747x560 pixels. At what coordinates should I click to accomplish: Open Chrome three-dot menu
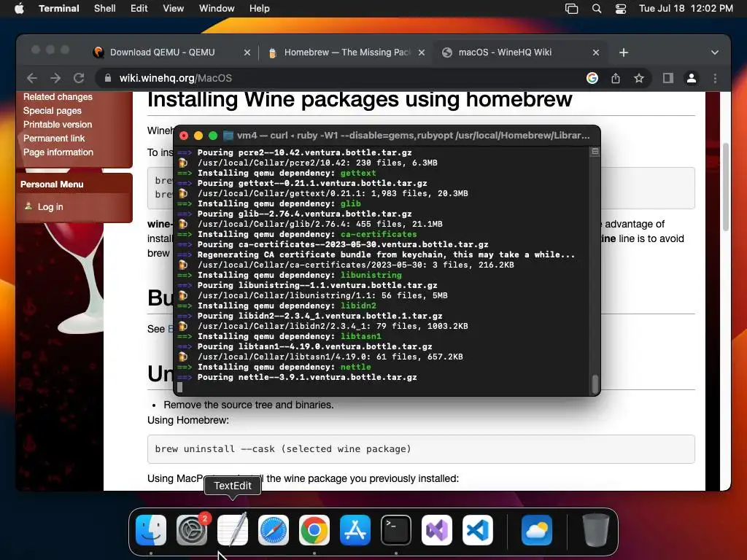[x=715, y=78]
